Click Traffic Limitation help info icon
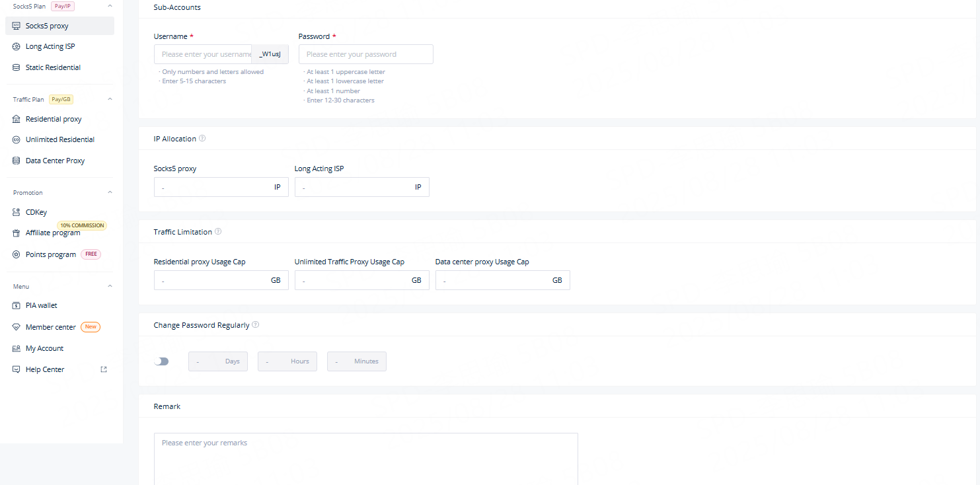The image size is (980, 485). [x=218, y=232]
